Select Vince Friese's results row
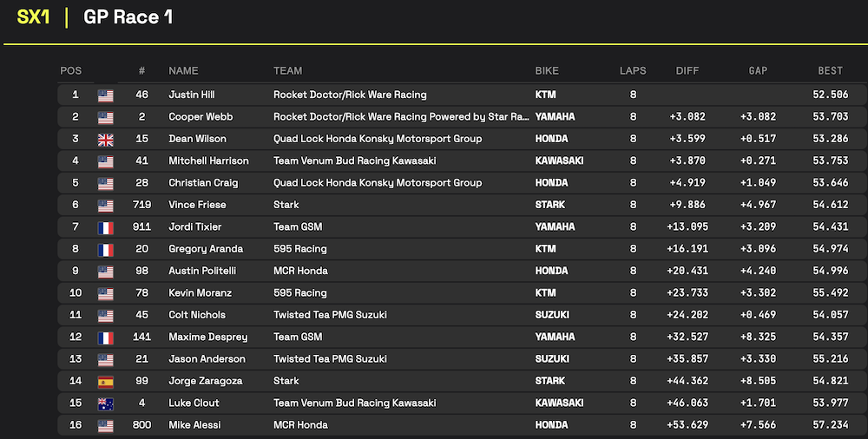This screenshot has height=439, width=868. pyautogui.click(x=462, y=205)
